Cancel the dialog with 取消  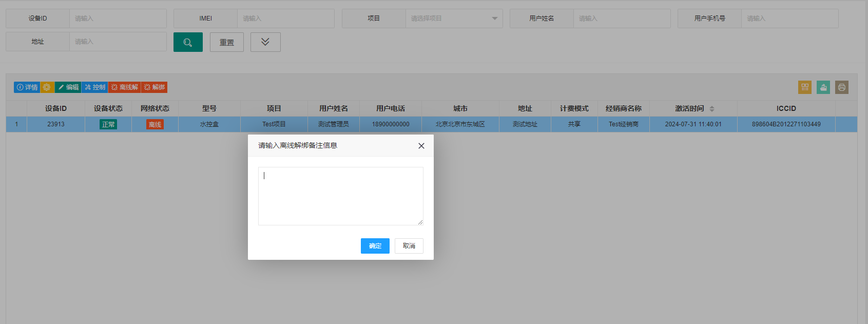pyautogui.click(x=409, y=246)
